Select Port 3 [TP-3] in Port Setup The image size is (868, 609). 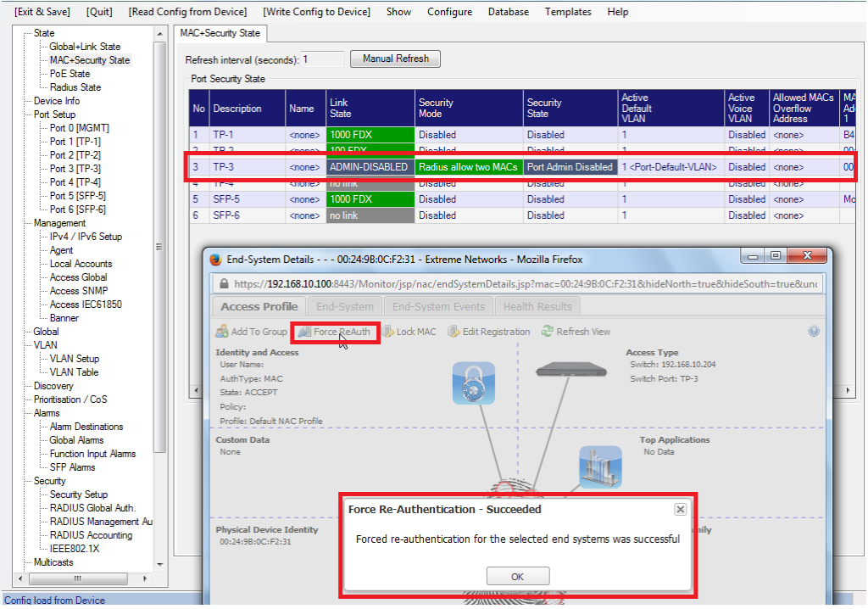click(x=75, y=169)
